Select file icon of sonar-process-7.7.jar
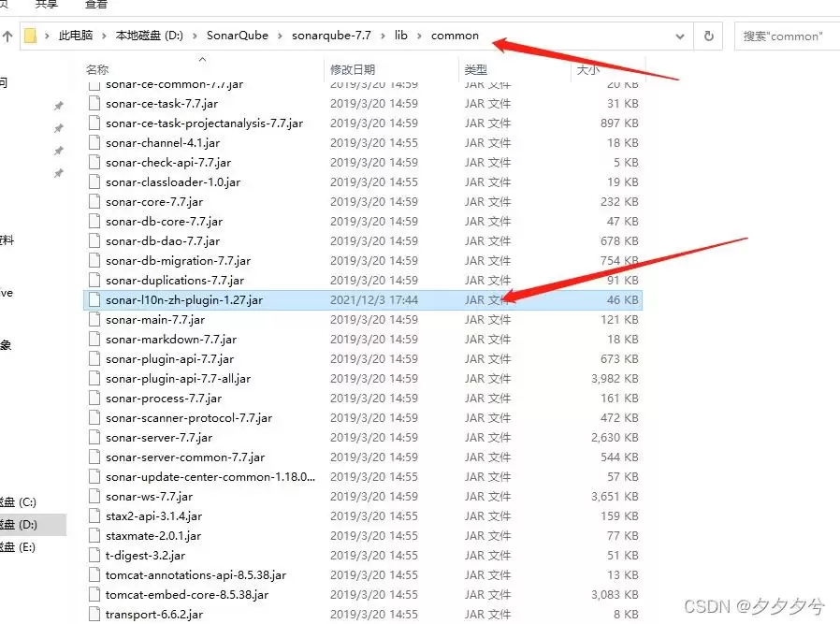Screen dimensions: 840x624 pyautogui.click(x=94, y=399)
